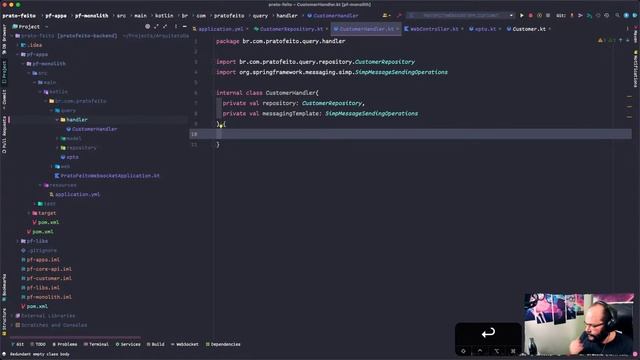Image resolution: width=640 pixels, height=360 pixels.
Task: Click 'pf-monolith' breadcrumb in navigation bar
Action: tap(91, 16)
